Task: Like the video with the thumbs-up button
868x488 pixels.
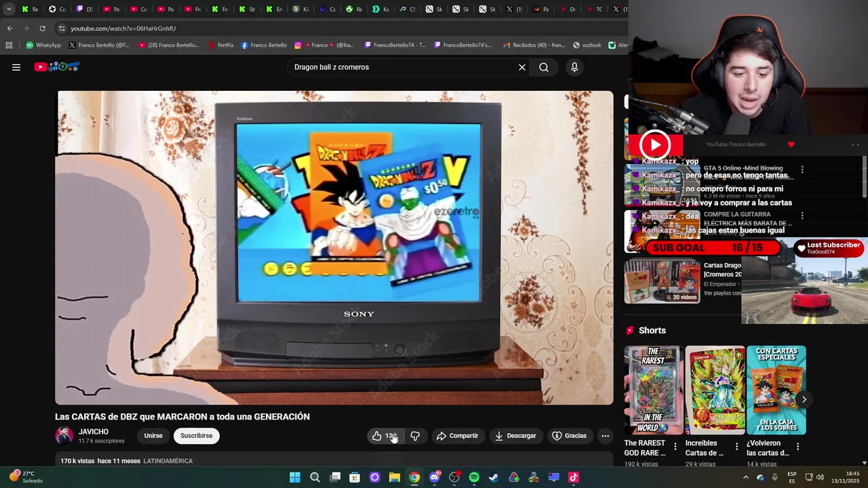Action: tap(384, 436)
